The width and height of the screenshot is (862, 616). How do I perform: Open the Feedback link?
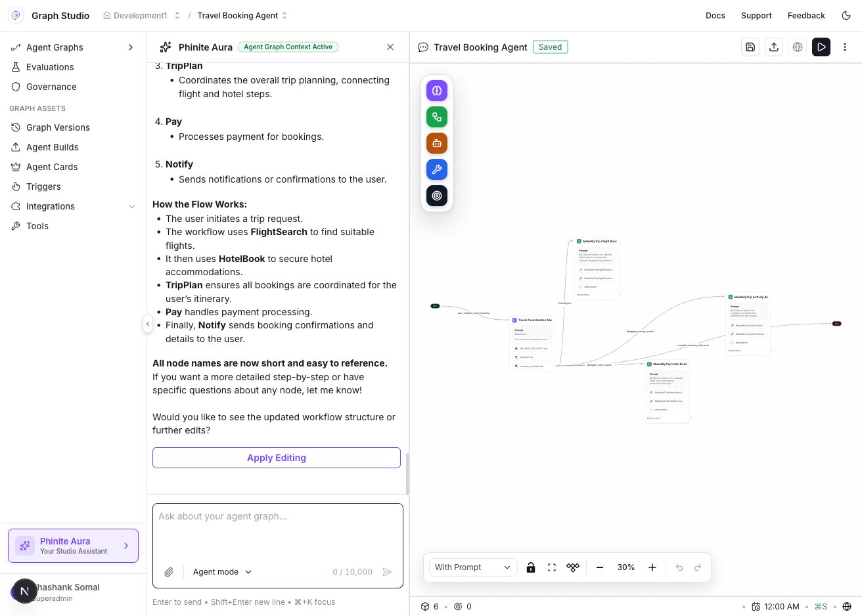point(806,16)
